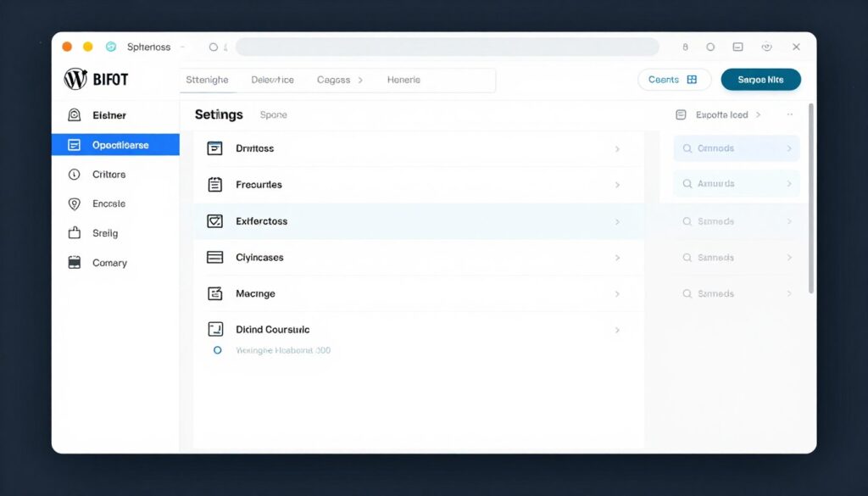868x496 pixels.
Task: Click the WordPress logo icon
Action: tap(75, 79)
